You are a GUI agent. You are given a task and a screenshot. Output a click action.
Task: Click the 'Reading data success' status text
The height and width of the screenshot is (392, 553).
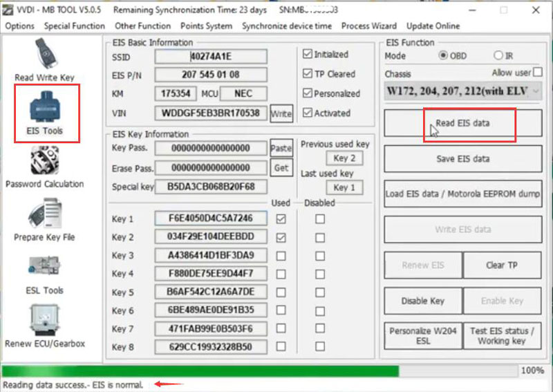coord(73,385)
